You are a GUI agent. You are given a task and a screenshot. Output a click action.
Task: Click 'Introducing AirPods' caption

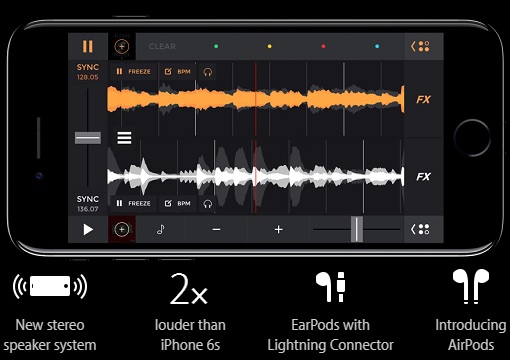point(471,335)
